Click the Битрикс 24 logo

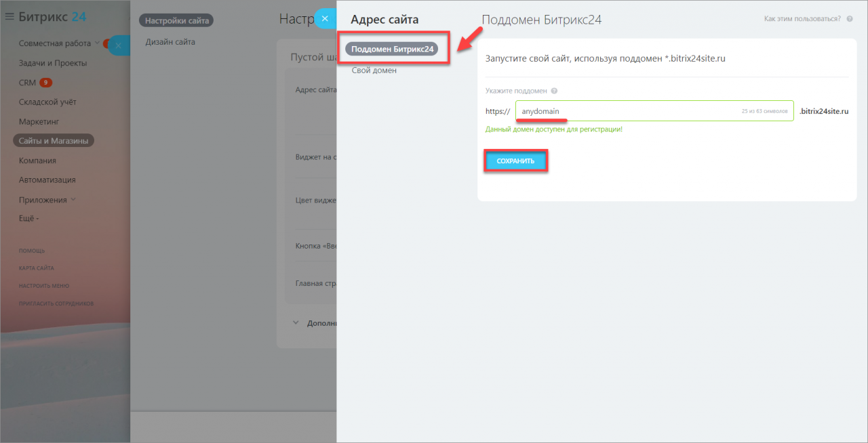[x=53, y=17]
